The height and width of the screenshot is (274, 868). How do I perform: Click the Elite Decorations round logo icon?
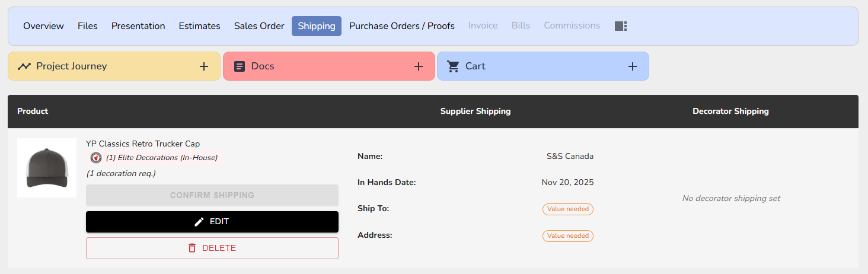[96, 158]
